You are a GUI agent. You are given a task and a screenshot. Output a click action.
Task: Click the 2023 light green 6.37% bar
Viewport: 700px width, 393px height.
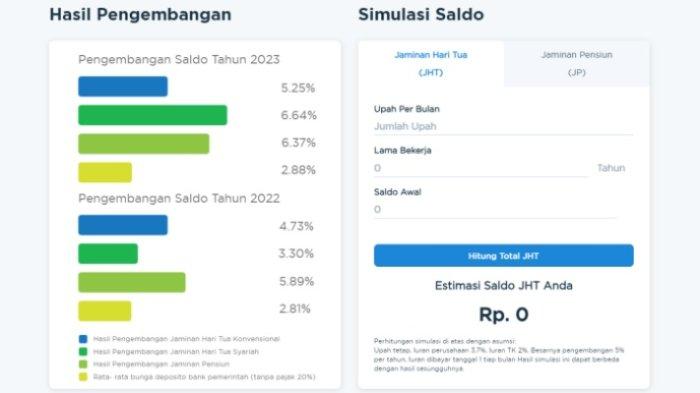(144, 144)
